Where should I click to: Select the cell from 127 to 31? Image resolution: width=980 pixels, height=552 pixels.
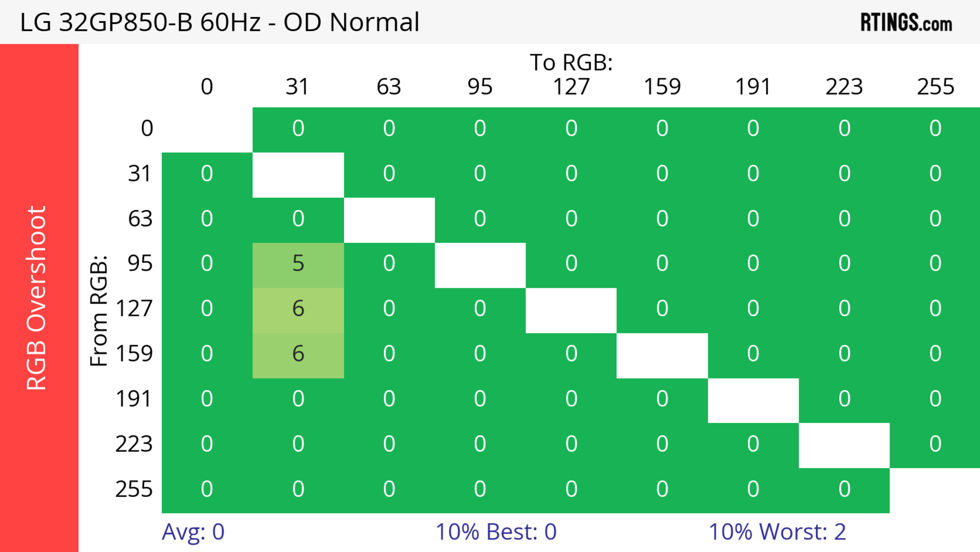point(298,309)
